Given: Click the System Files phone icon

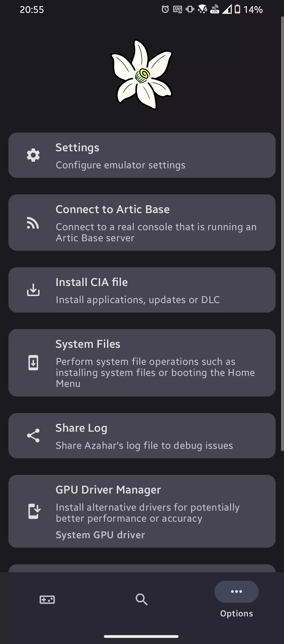Looking at the screenshot, I should click(33, 363).
